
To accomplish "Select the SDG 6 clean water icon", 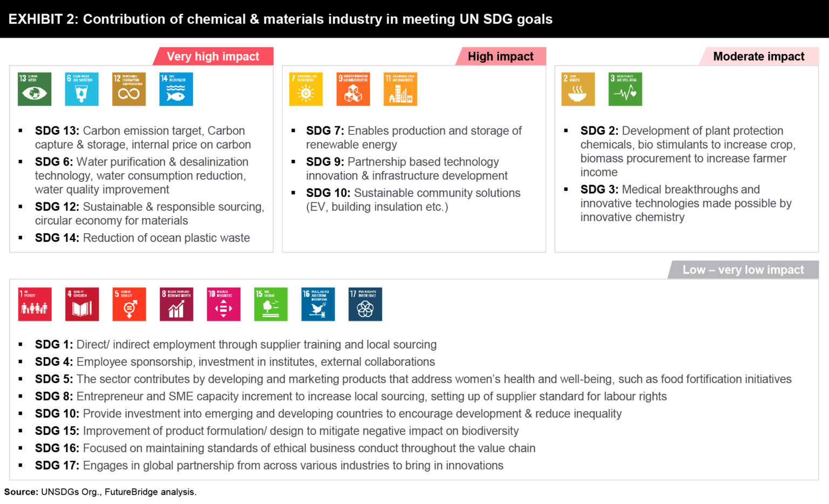I will 81,89.
